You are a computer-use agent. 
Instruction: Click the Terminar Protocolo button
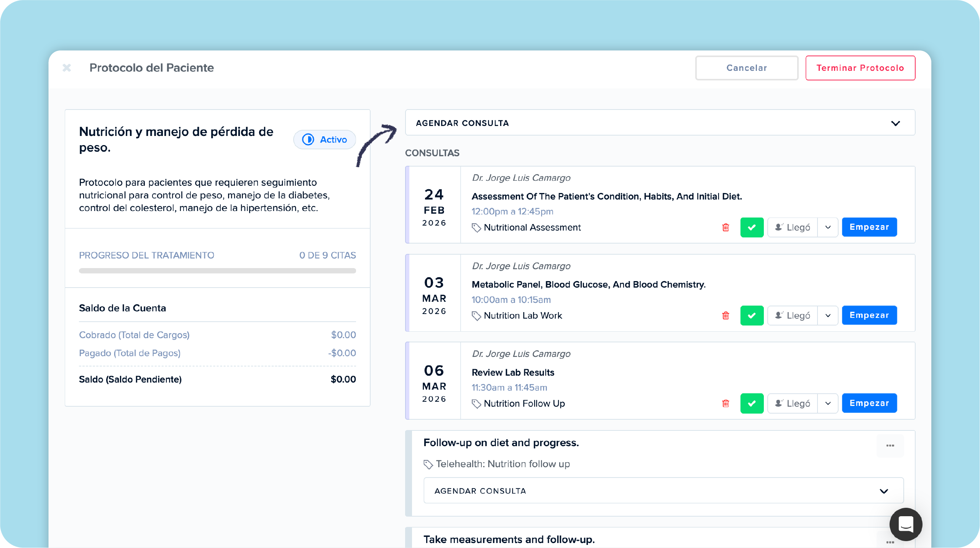pyautogui.click(x=860, y=68)
